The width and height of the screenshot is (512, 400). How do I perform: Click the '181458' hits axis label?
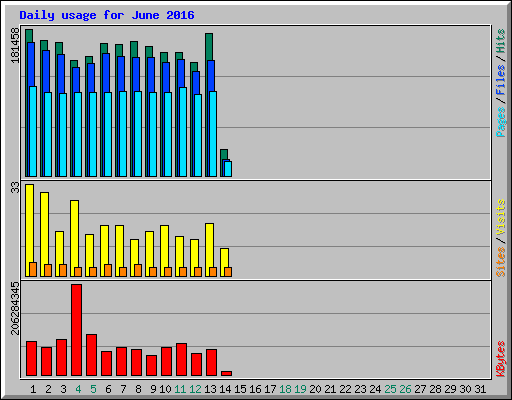[x=15, y=45]
